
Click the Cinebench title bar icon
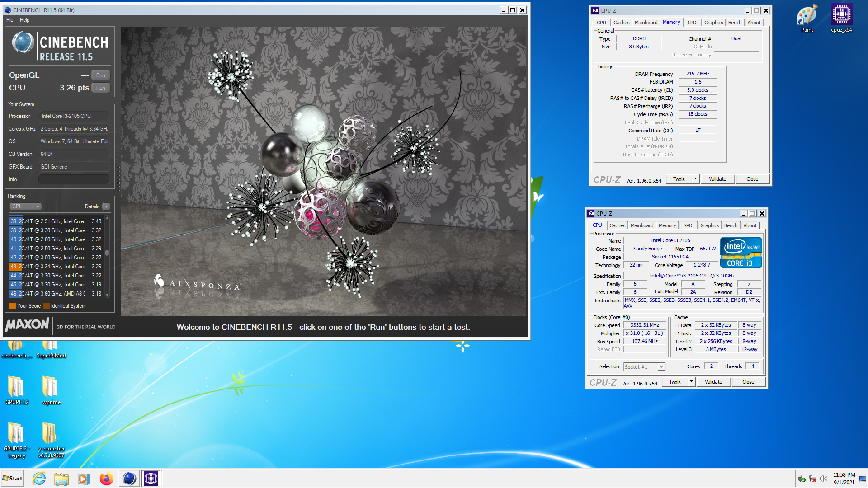[8, 10]
